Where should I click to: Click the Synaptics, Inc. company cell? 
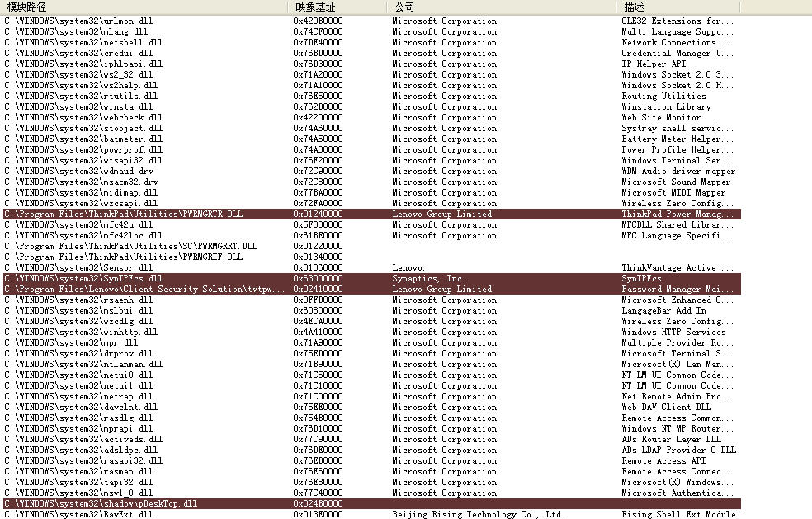tap(428, 278)
